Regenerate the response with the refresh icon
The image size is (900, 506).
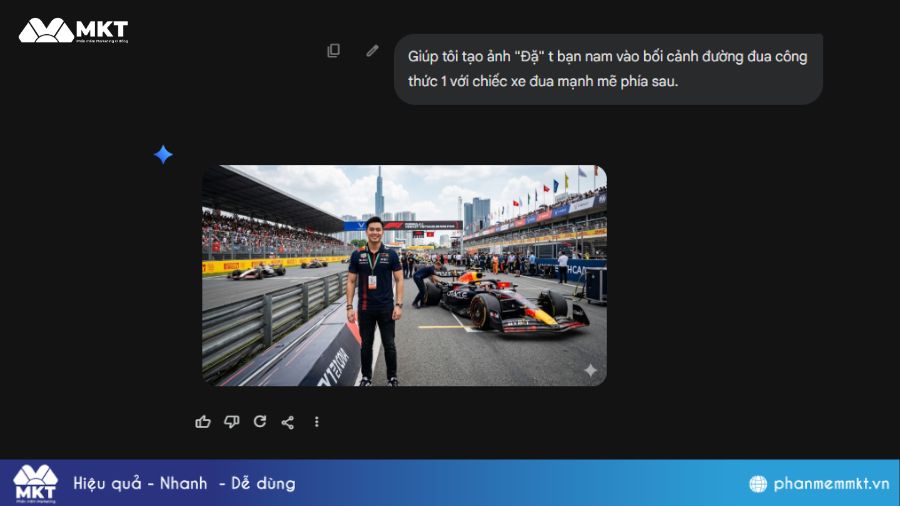pos(260,422)
